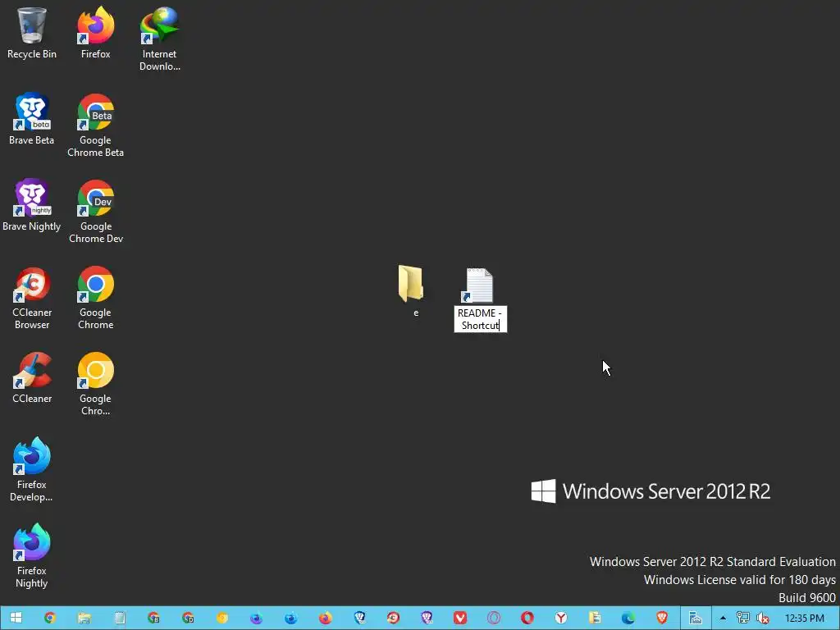Image resolution: width=840 pixels, height=630 pixels.
Task: Click inside the README - Shortcut rename field
Action: pos(480,319)
